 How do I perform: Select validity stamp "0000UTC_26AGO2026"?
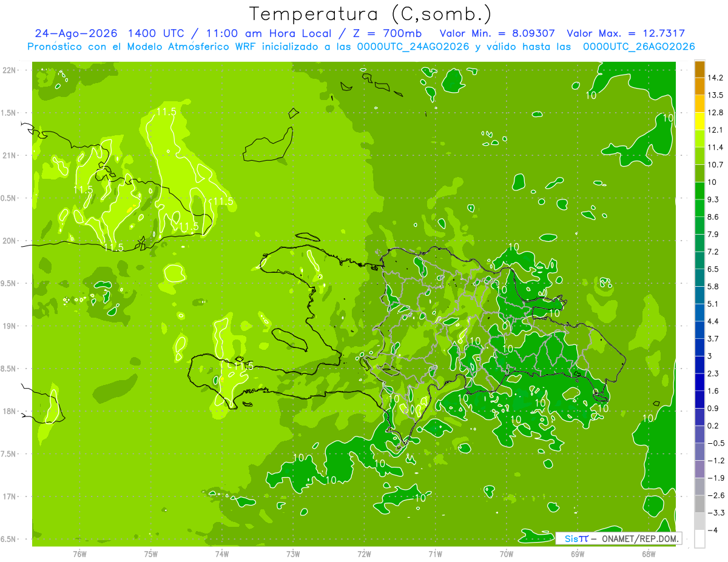(639, 47)
